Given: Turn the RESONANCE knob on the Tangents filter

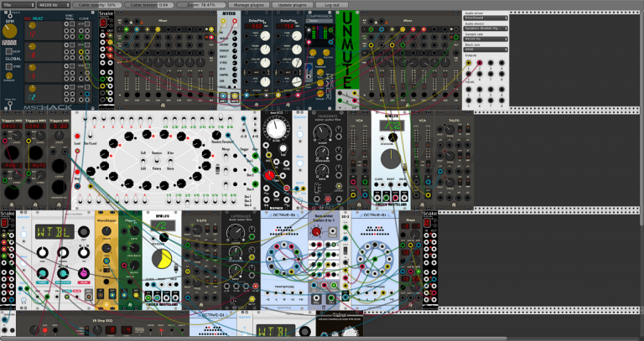Looking at the screenshot, I should pos(320,152).
